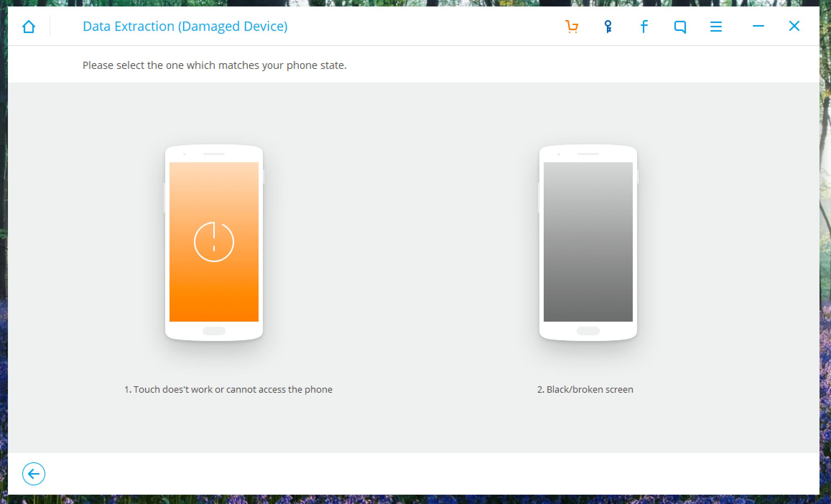The image size is (831, 504).
Task: Visit the Facebook page icon
Action: (x=644, y=27)
